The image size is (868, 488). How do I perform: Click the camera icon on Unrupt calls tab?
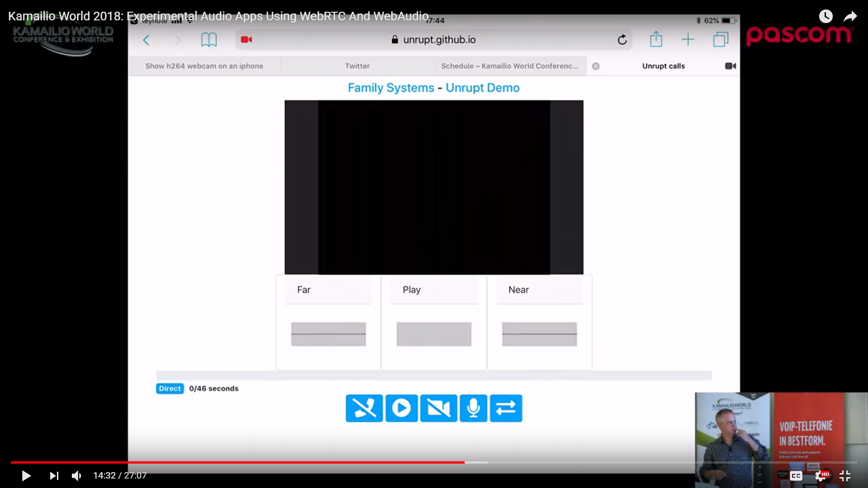(x=731, y=66)
